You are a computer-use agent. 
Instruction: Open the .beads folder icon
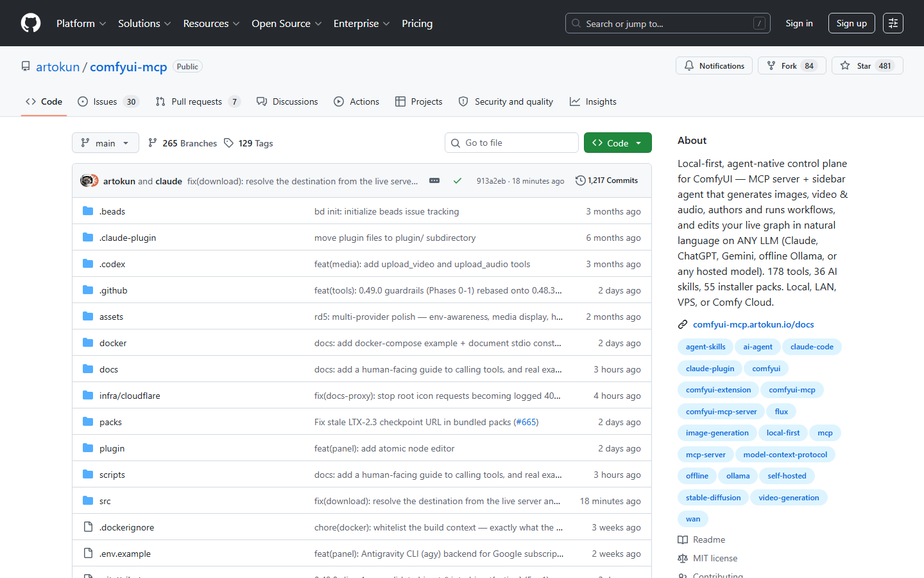pos(88,211)
